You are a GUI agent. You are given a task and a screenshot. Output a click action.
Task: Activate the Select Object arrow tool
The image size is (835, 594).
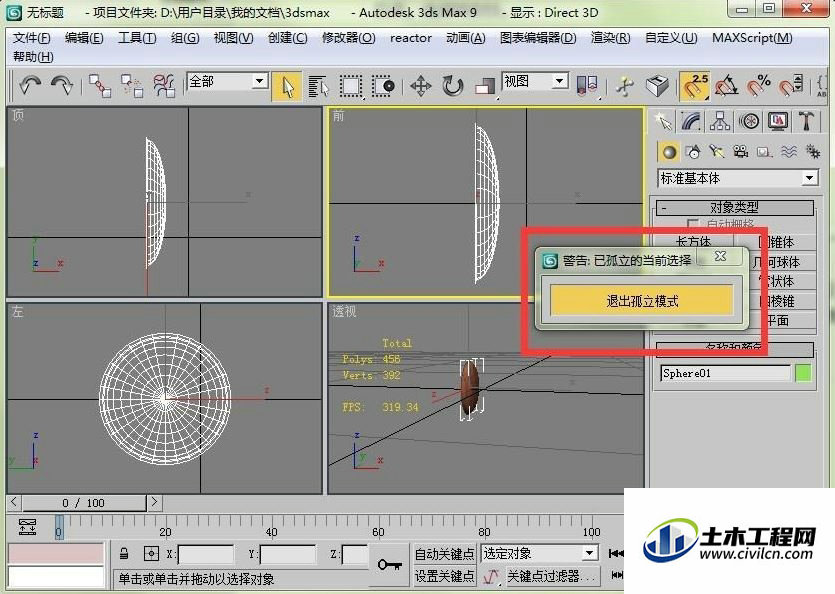[286, 86]
